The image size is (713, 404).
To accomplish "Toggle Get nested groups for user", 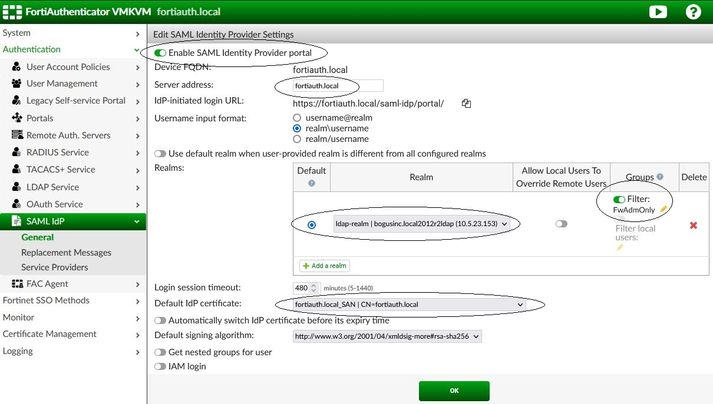I will tap(160, 352).
